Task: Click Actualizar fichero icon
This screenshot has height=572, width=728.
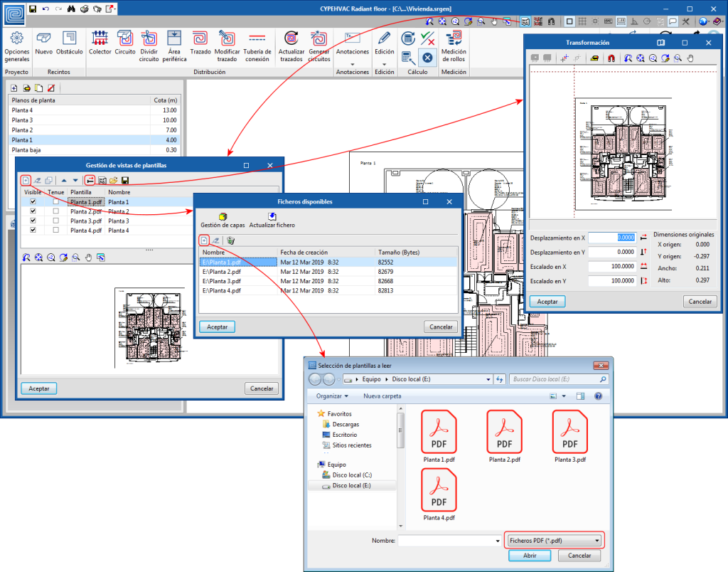Action: click(272, 221)
